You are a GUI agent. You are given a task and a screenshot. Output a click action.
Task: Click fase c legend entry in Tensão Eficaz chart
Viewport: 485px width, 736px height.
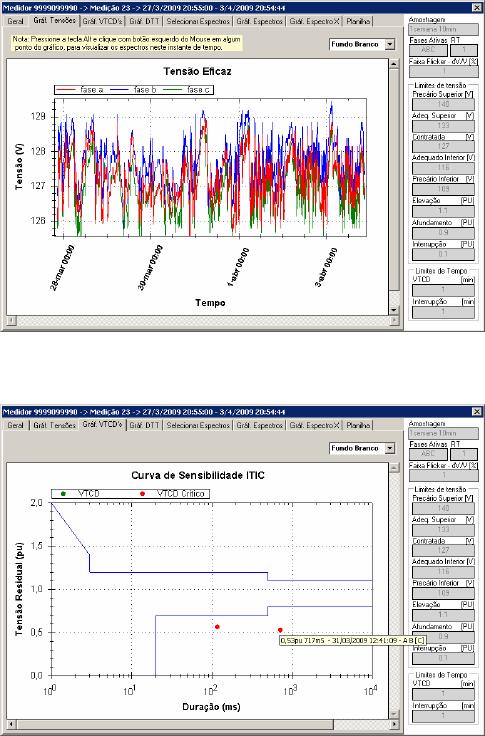tap(186, 90)
